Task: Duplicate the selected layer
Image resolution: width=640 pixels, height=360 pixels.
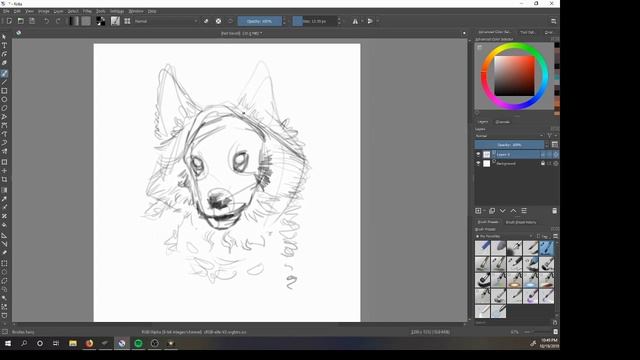Action: [x=492, y=211]
